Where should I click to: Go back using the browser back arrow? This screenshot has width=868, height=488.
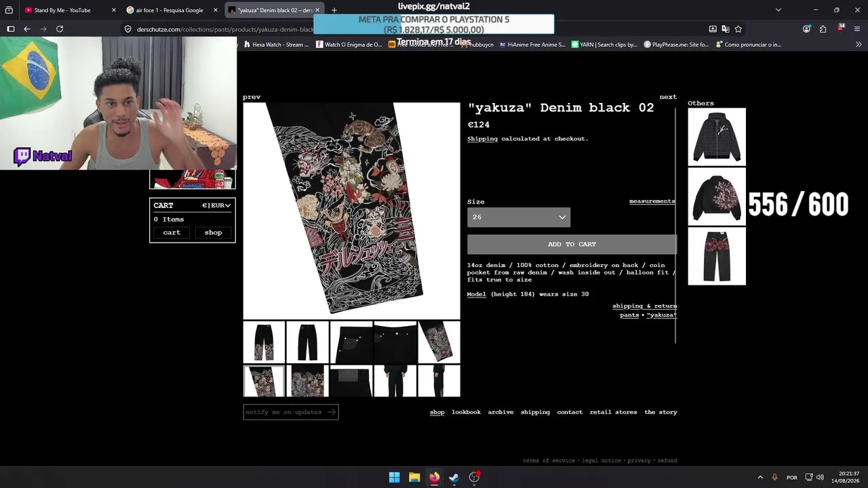click(x=27, y=29)
